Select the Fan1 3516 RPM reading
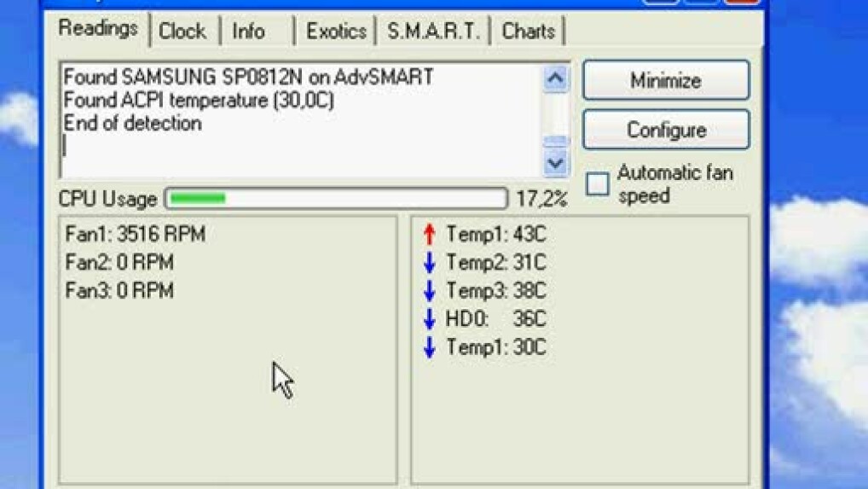Screen dimensions: 868x489 point(136,235)
